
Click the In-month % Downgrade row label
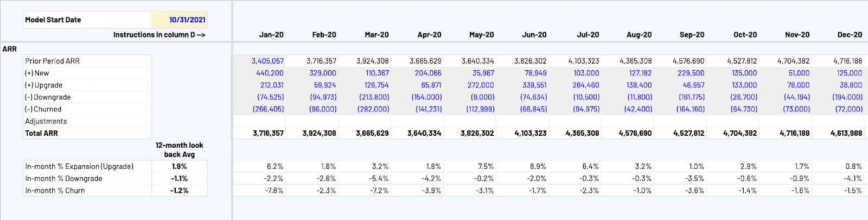coord(63,179)
